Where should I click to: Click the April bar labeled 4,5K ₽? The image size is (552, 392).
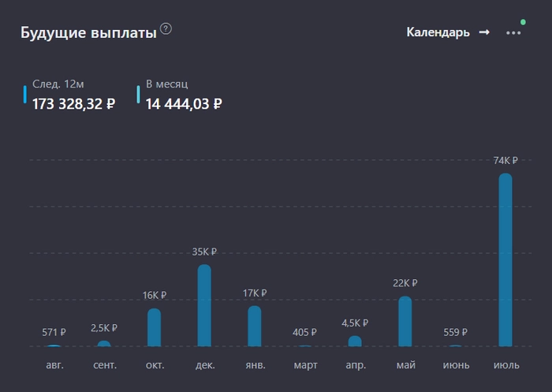355,342
